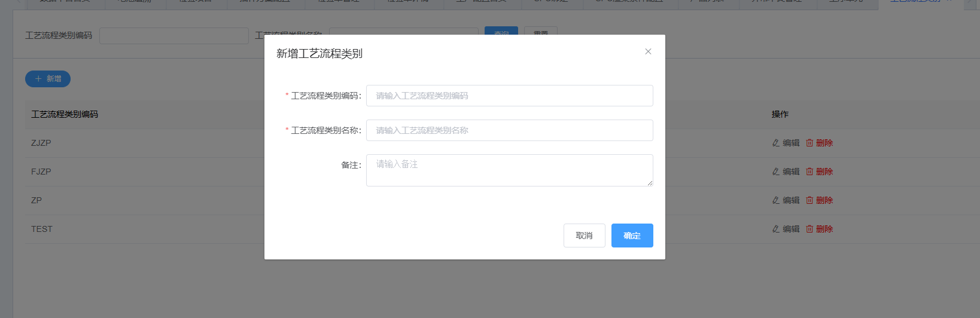Select the ZP code cell

point(36,200)
